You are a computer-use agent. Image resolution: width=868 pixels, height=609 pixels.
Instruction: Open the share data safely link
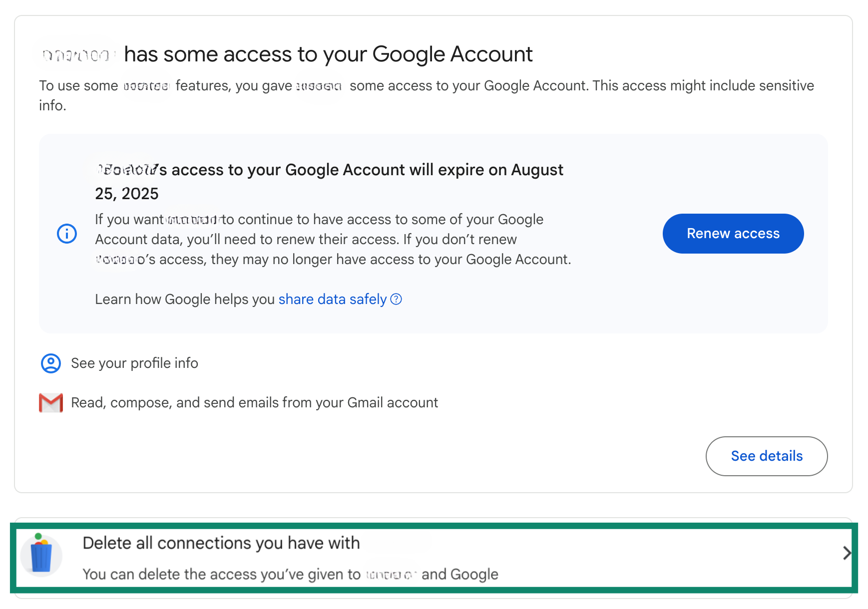pos(332,299)
